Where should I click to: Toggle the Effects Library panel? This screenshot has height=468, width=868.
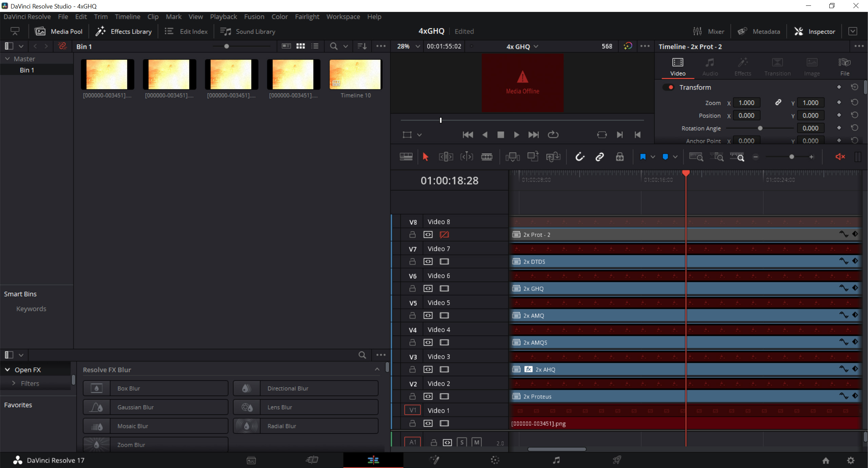pyautogui.click(x=123, y=32)
